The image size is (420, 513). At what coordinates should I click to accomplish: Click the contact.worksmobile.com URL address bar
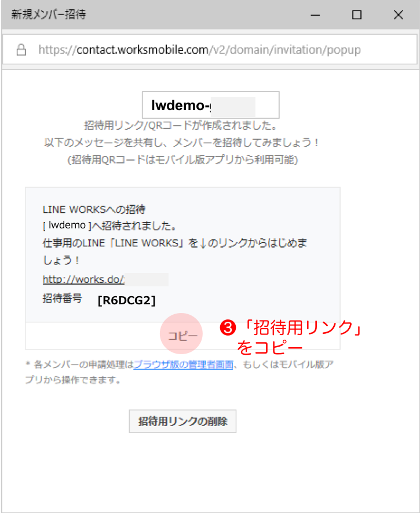200,50
